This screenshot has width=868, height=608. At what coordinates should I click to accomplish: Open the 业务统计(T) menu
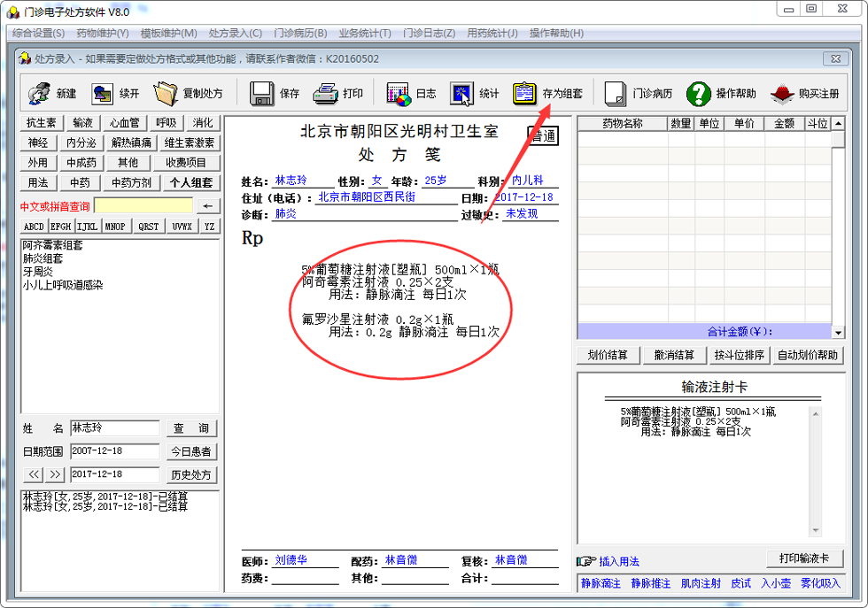[x=364, y=33]
